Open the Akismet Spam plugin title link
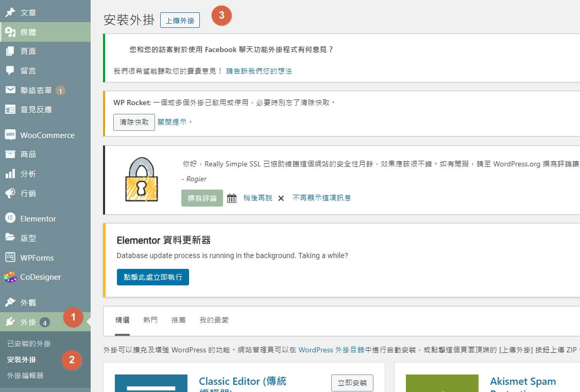The height and width of the screenshot is (392, 580). [x=523, y=384]
